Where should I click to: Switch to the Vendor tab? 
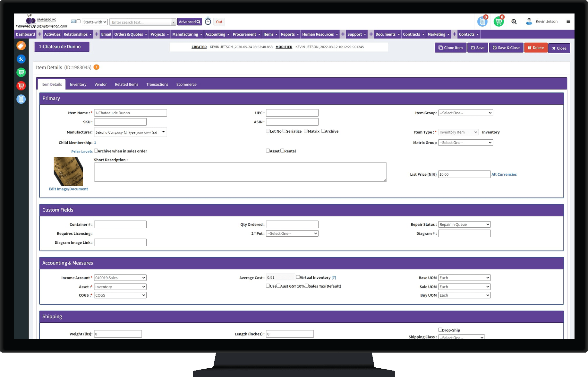click(100, 84)
